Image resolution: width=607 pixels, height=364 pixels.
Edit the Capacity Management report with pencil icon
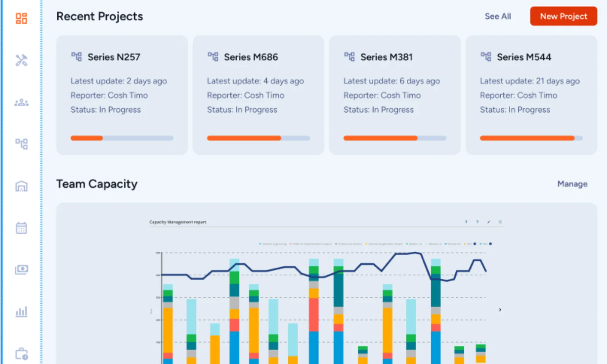(489, 222)
